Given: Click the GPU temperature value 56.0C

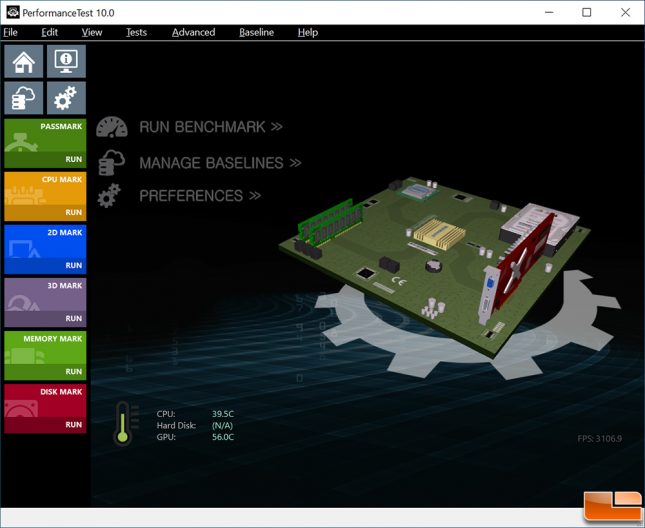Looking at the screenshot, I should pyautogui.click(x=223, y=437).
